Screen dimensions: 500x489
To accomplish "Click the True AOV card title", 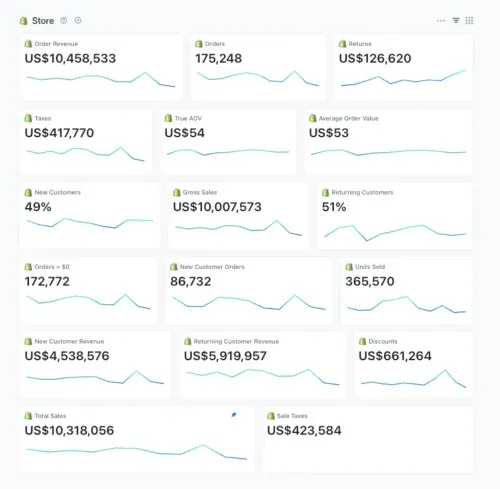I will pyautogui.click(x=188, y=118).
